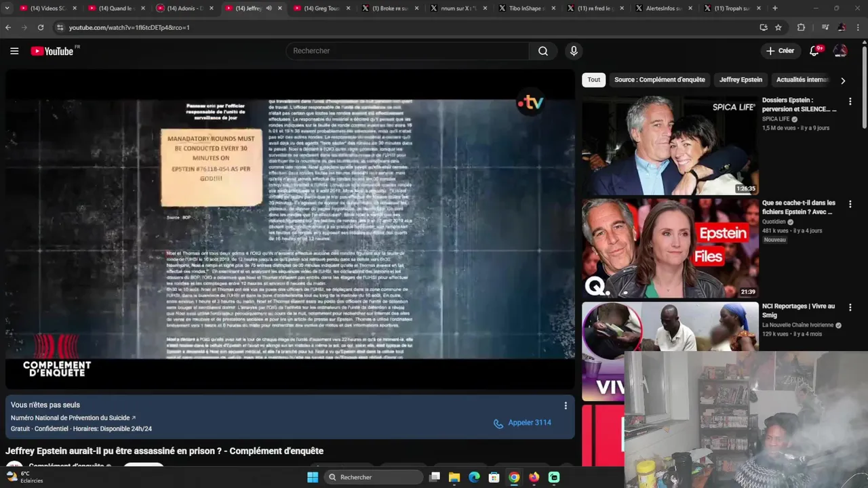Viewport: 868px width, 488px height.
Task: Click the France TV logo watermark in video
Action: tap(530, 103)
